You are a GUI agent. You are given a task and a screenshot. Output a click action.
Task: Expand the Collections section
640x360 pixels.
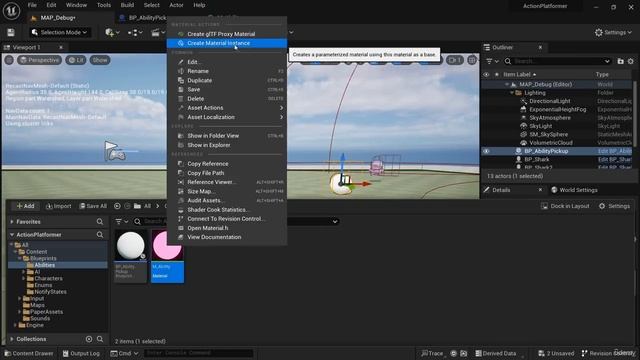coord(12,339)
